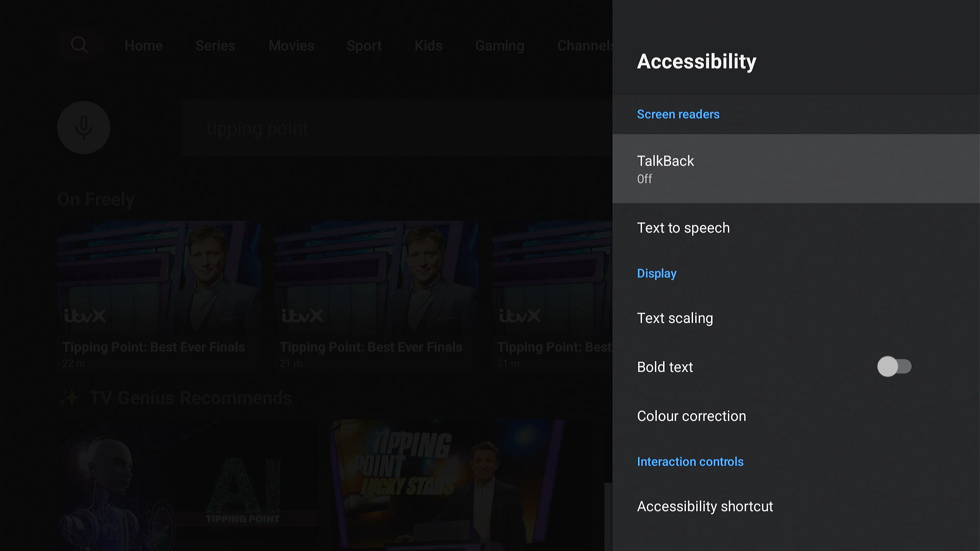Open Colour correction settings
This screenshot has height=551, width=980.
[796, 416]
